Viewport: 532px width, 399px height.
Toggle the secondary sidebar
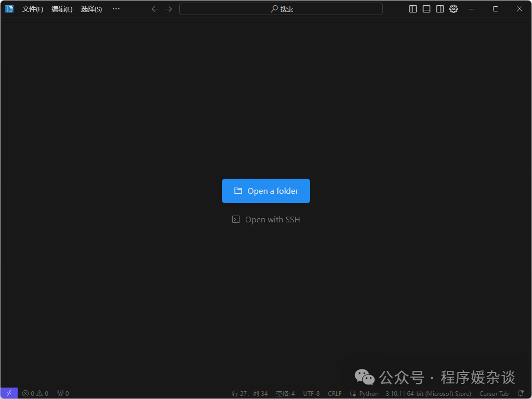(x=440, y=9)
